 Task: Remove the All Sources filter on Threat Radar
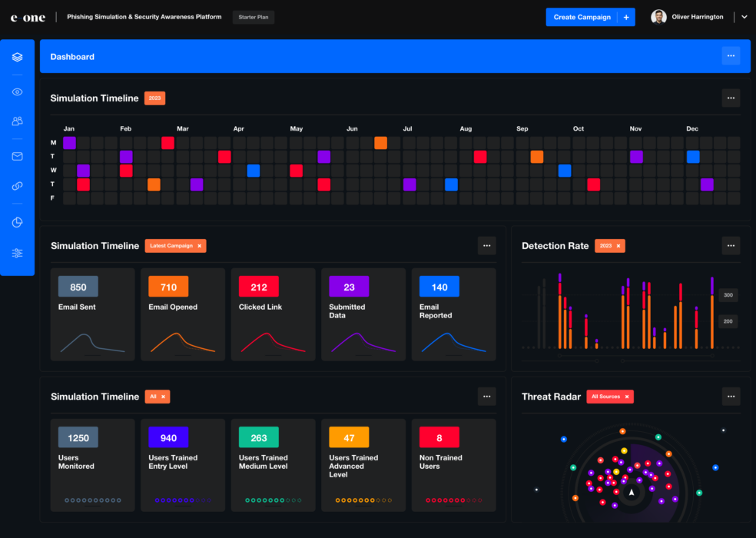click(627, 397)
